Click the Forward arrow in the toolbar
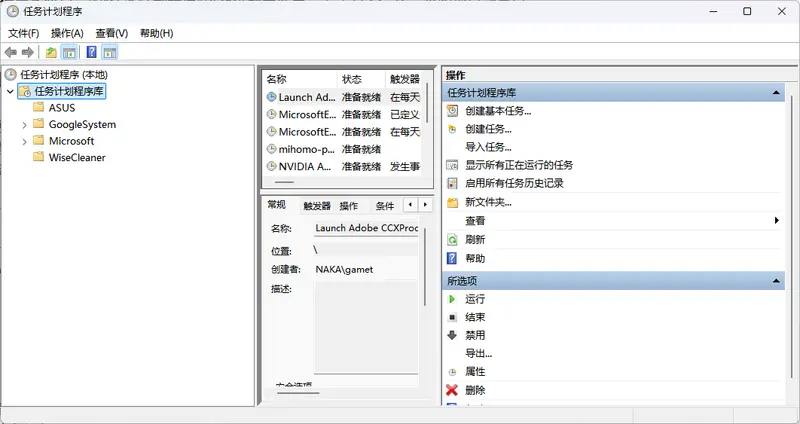This screenshot has width=800, height=424. (x=28, y=52)
